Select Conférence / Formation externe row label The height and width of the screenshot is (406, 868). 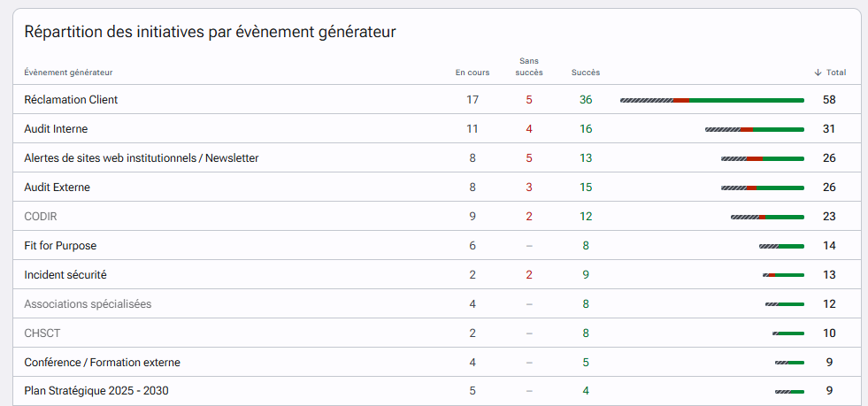pyautogui.click(x=102, y=363)
